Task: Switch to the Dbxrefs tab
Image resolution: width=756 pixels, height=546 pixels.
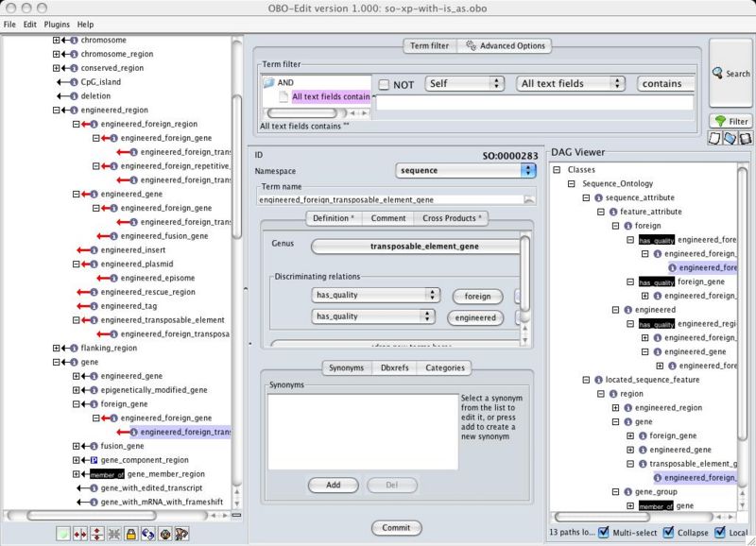Action: [394, 367]
